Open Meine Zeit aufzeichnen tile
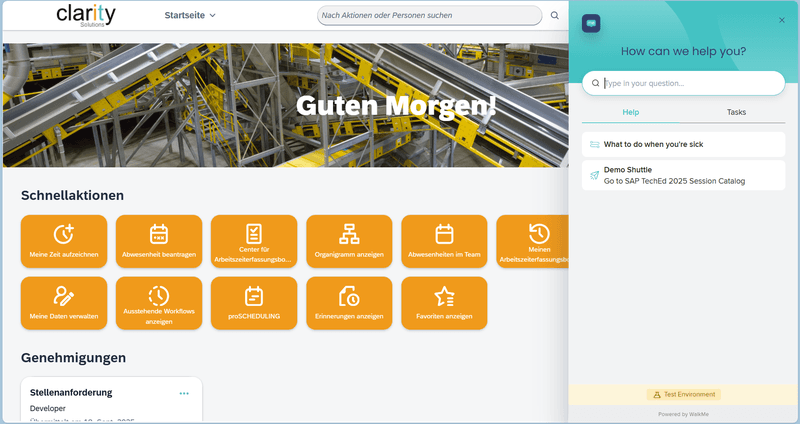Viewport: 800px width, 424px height. tap(64, 242)
